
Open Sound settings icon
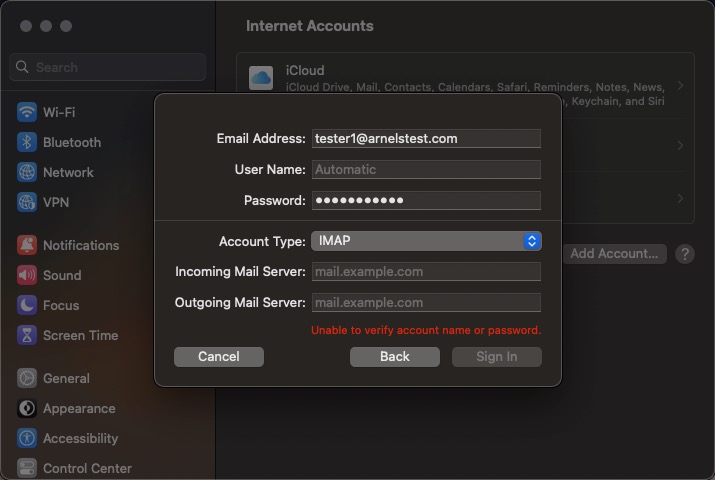pyautogui.click(x=27, y=275)
